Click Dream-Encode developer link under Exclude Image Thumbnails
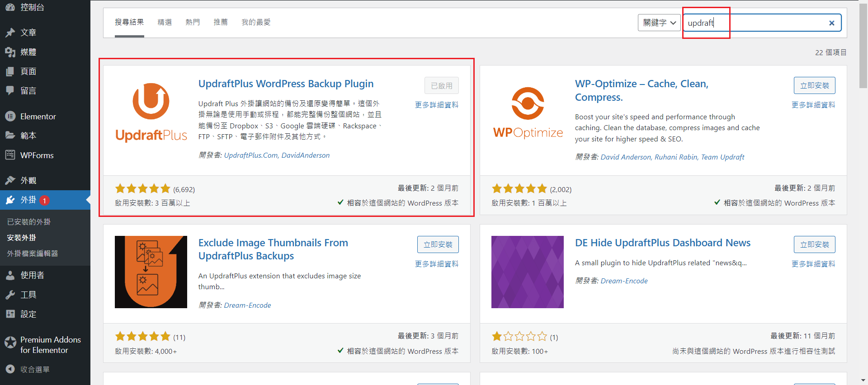 click(x=247, y=305)
